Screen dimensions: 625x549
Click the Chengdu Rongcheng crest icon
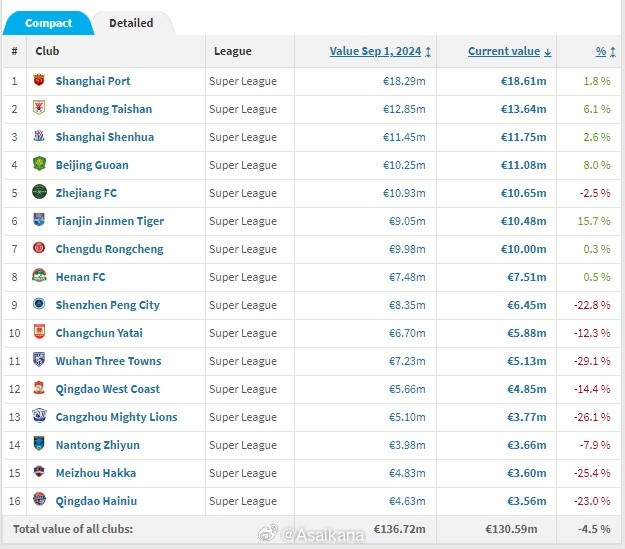[x=39, y=249]
